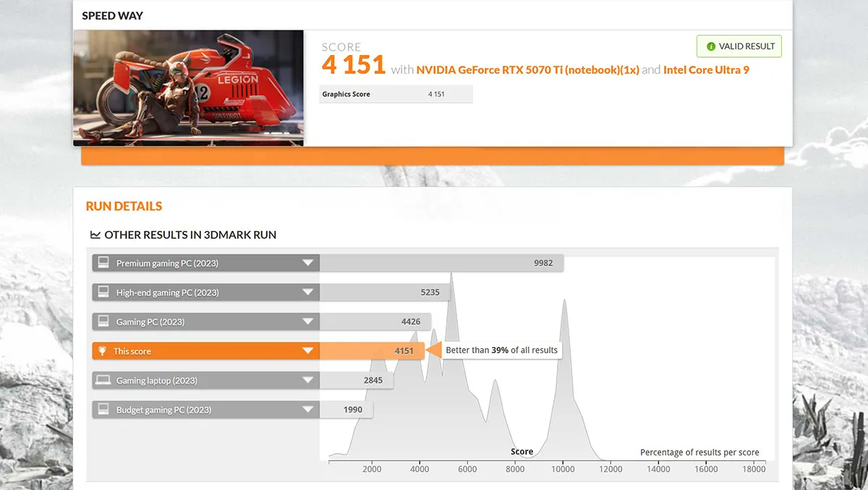868x490 pixels.
Task: Open the High-end gaming PC dropdown arrow
Action: pos(308,292)
